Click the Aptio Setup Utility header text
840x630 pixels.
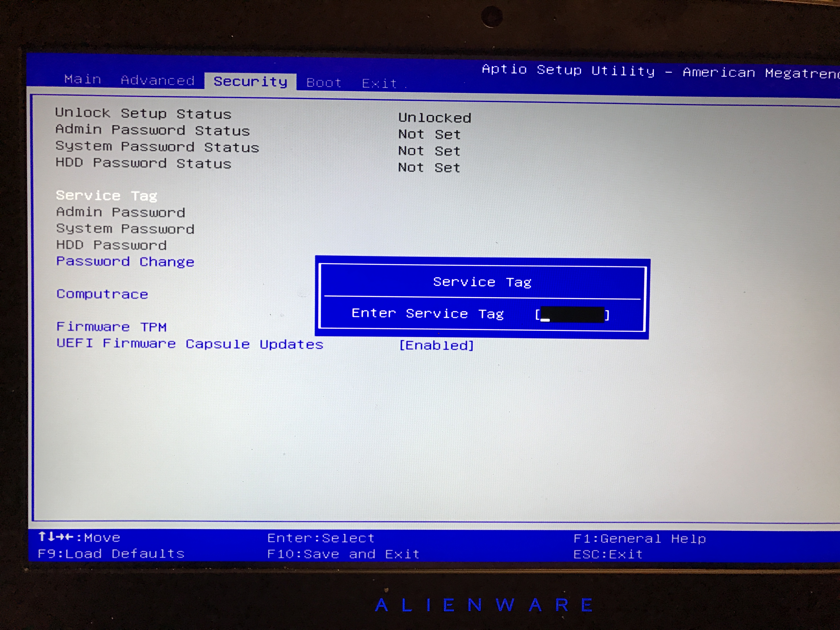pyautogui.click(x=661, y=71)
